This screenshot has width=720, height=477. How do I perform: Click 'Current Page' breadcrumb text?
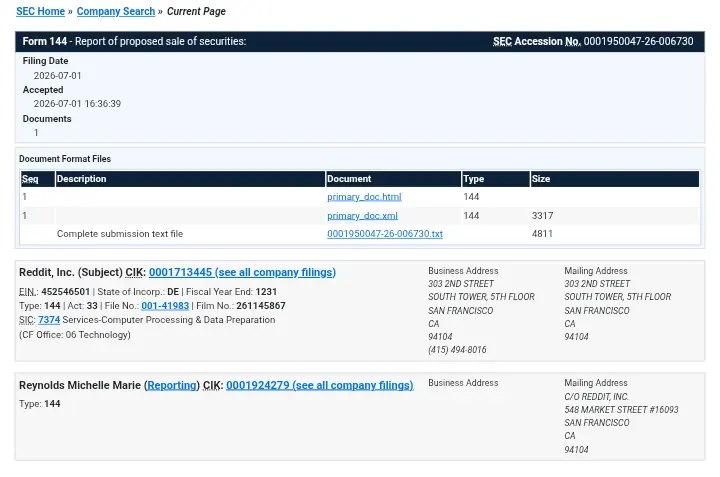[x=196, y=11]
